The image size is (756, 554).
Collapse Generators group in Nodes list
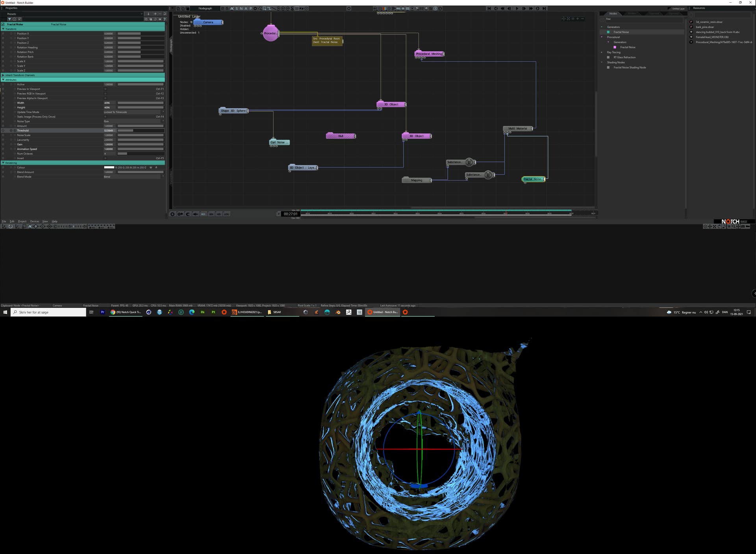click(x=602, y=27)
